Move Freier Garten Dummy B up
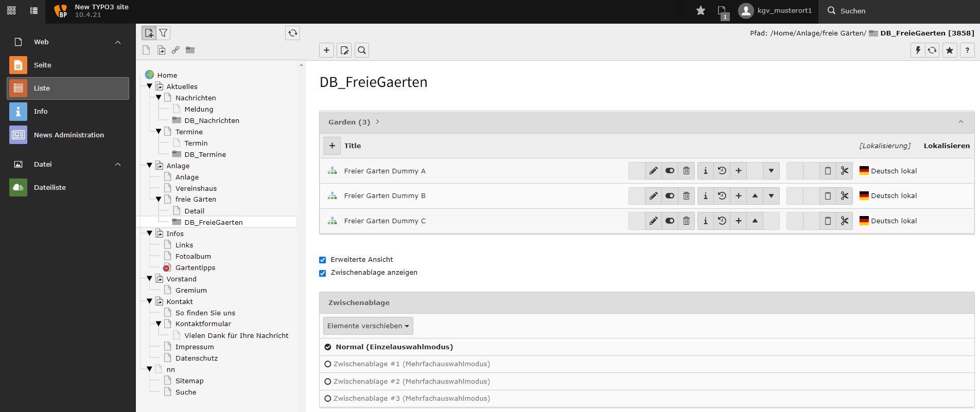This screenshot has width=980, height=412. tap(755, 196)
